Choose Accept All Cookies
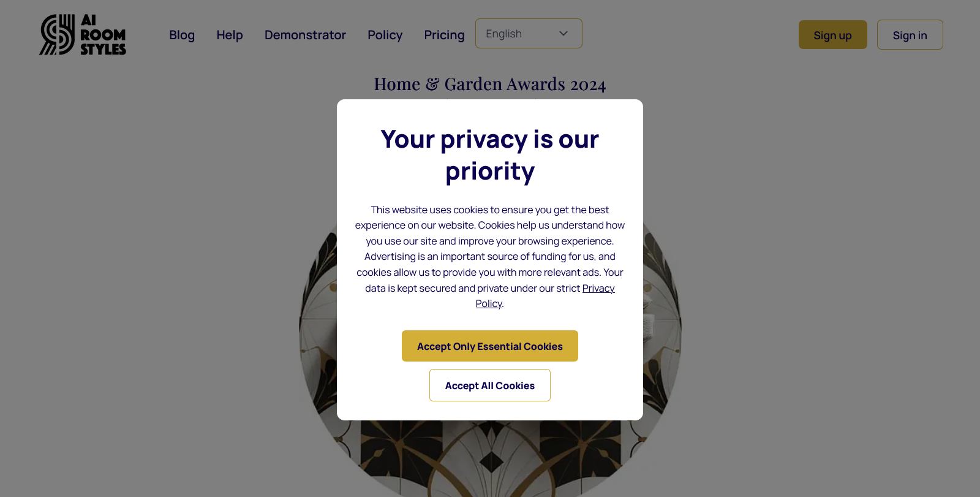This screenshot has height=497, width=980. tap(490, 385)
